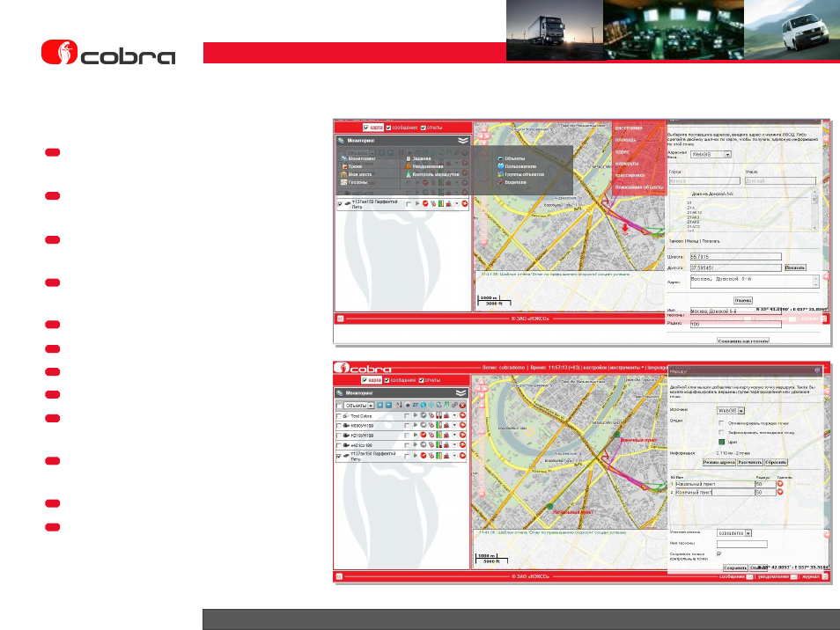The width and height of the screenshot is (840, 630).
Task: Click Сохранить button in the route dialog
Action: (735, 568)
